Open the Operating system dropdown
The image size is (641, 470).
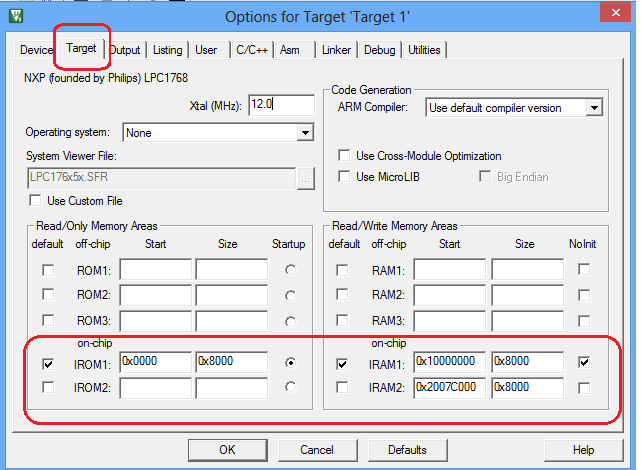[x=305, y=132]
